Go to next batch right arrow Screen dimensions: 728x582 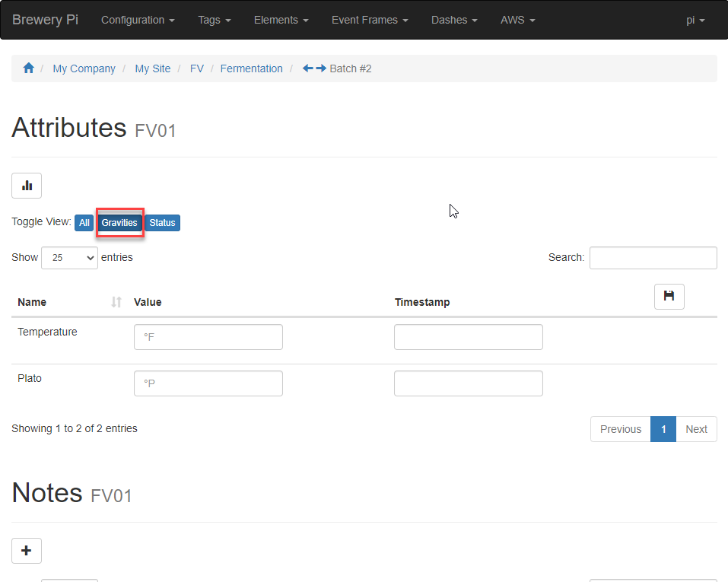(321, 68)
